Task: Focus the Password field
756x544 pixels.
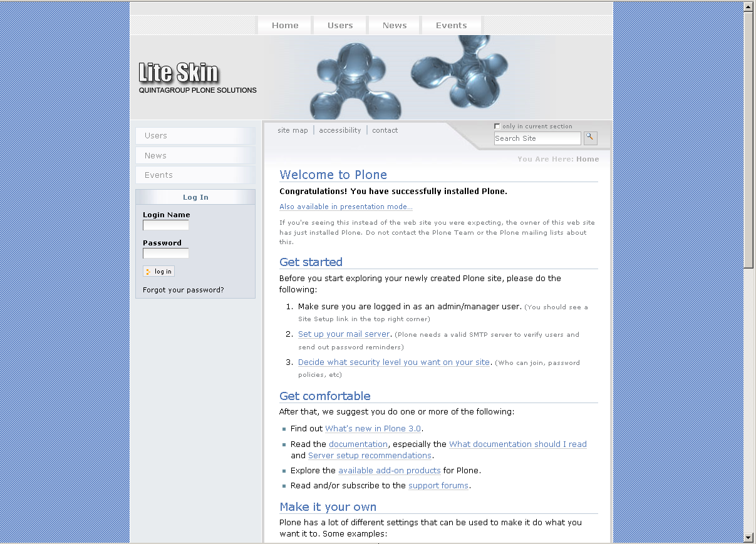Action: 165,254
